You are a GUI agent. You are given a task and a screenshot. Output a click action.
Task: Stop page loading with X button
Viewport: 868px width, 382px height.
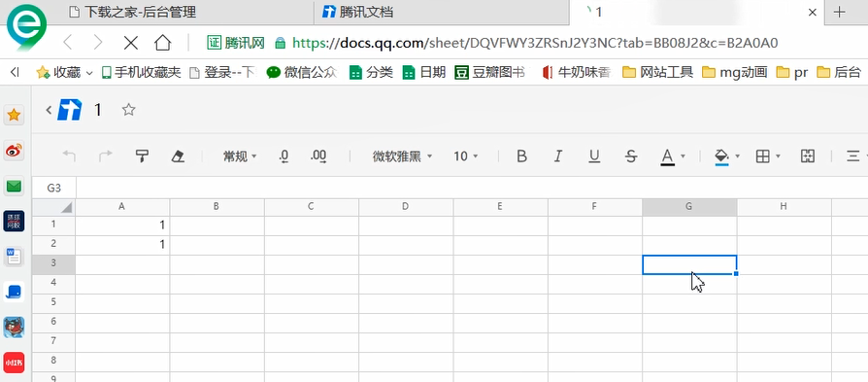131,42
